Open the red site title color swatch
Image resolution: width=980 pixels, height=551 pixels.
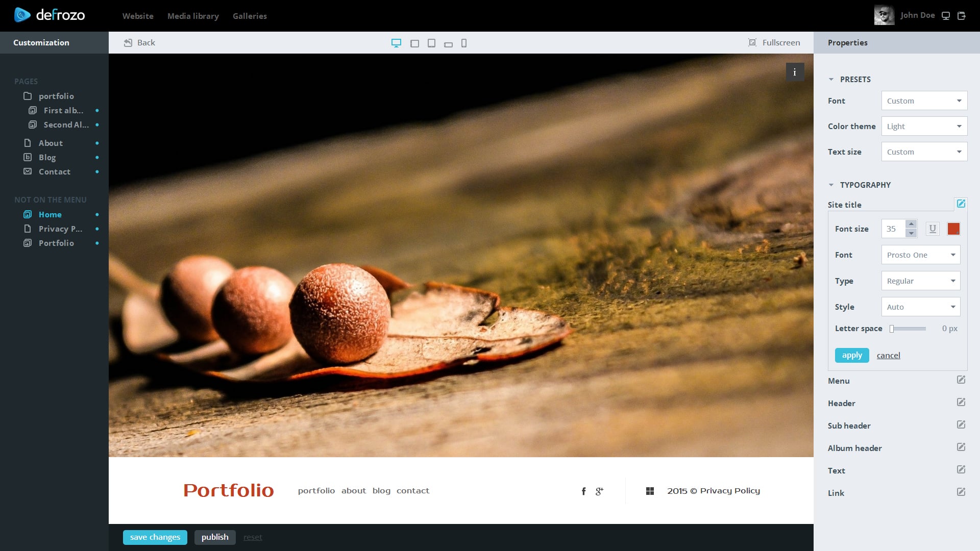point(953,229)
